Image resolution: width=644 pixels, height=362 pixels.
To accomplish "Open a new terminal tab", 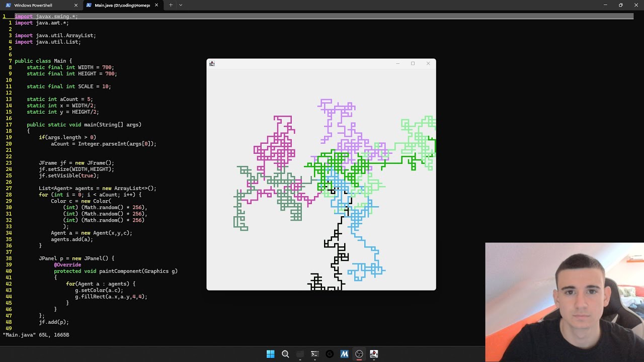I will [x=171, y=5].
